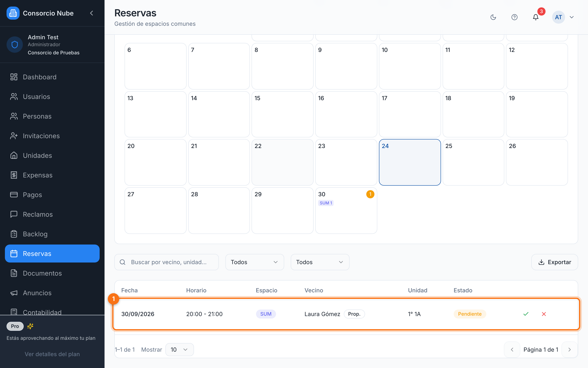Click the Estado column header
This screenshot has height=368, width=588.
tap(463, 290)
